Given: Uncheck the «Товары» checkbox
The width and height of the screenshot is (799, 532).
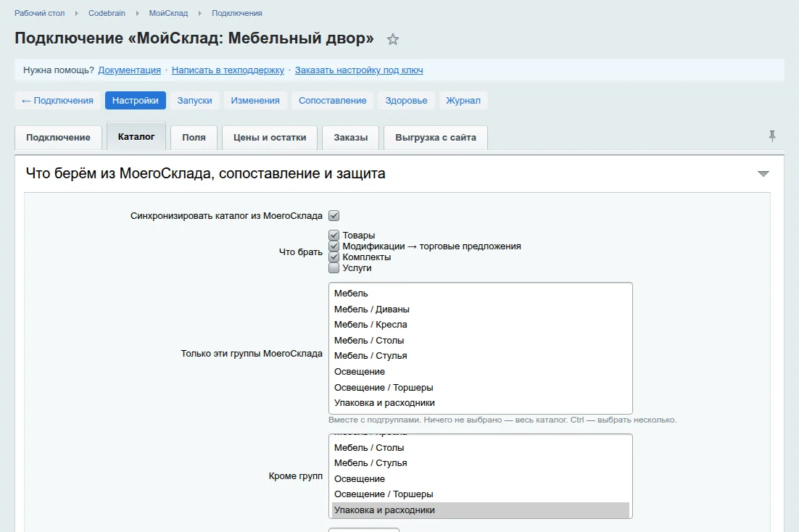Looking at the screenshot, I should click(334, 235).
